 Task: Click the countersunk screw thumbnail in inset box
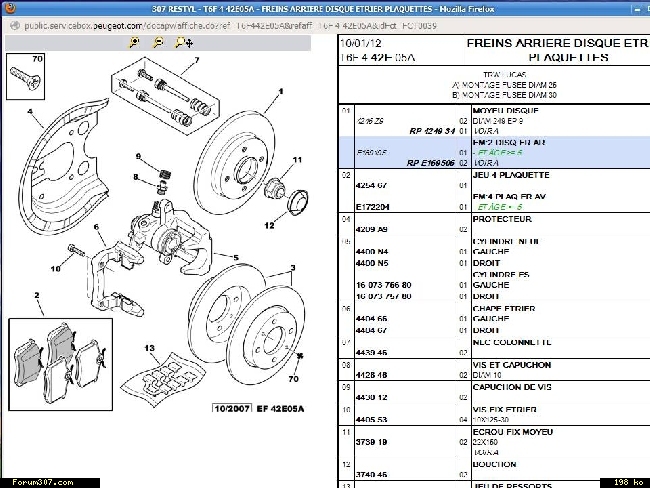pyautogui.click(x=25, y=78)
